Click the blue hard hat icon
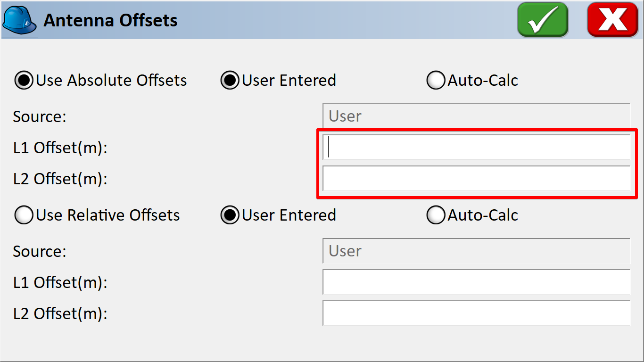644x362 pixels. click(19, 20)
